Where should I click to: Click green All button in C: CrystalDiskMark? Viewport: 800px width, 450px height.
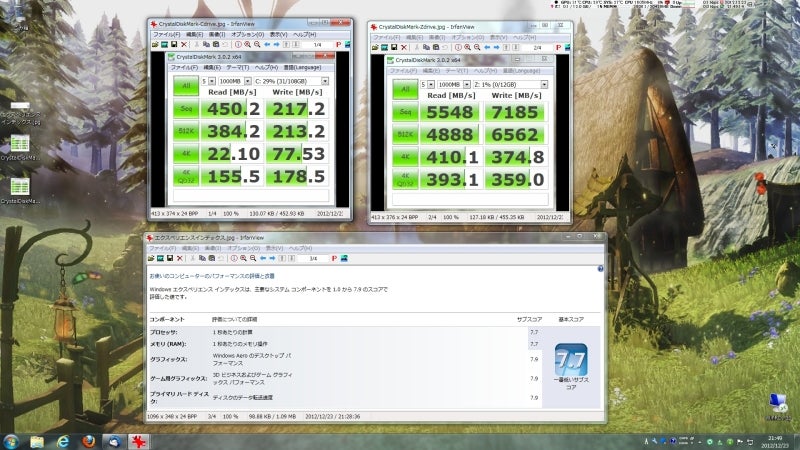(186, 86)
